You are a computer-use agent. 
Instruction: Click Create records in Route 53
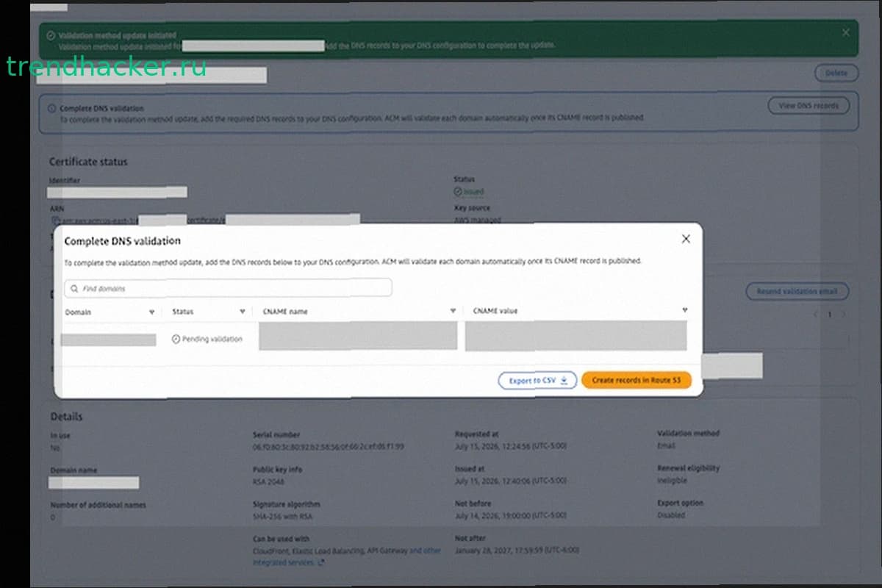pyautogui.click(x=637, y=381)
